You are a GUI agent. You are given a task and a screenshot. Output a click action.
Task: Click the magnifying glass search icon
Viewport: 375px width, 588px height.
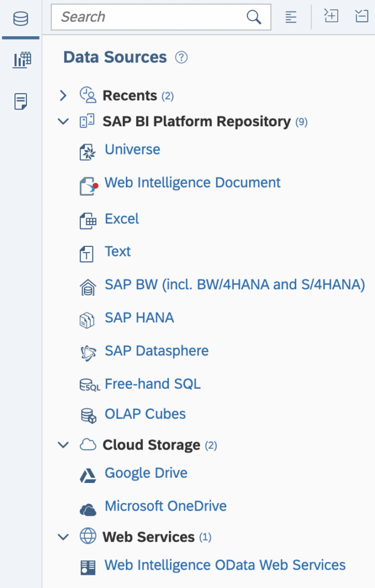click(254, 17)
